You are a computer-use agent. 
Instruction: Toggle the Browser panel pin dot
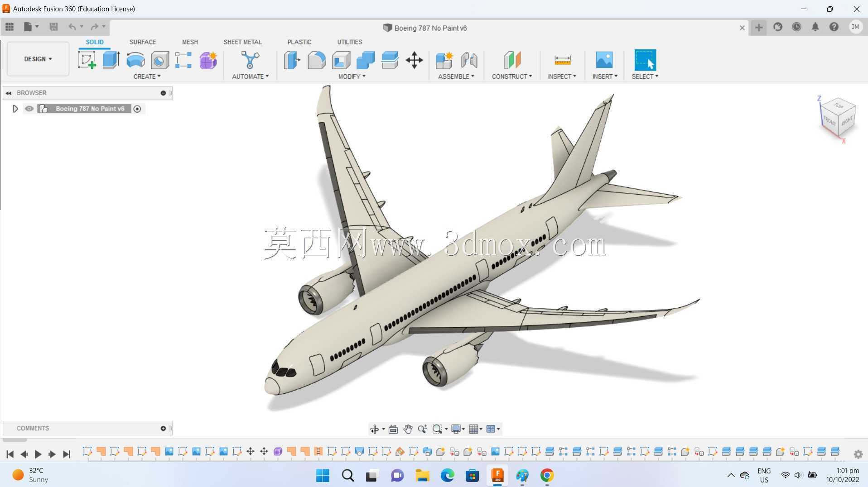coord(163,93)
